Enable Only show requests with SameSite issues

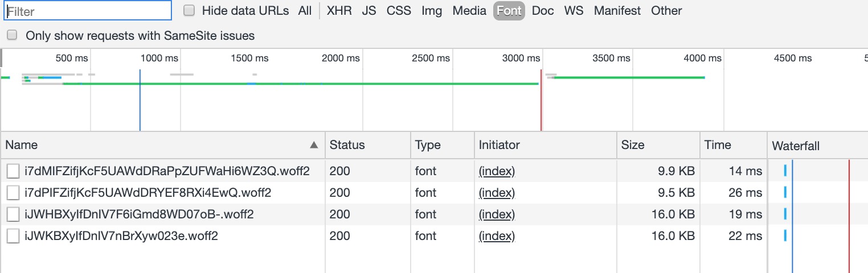point(12,35)
